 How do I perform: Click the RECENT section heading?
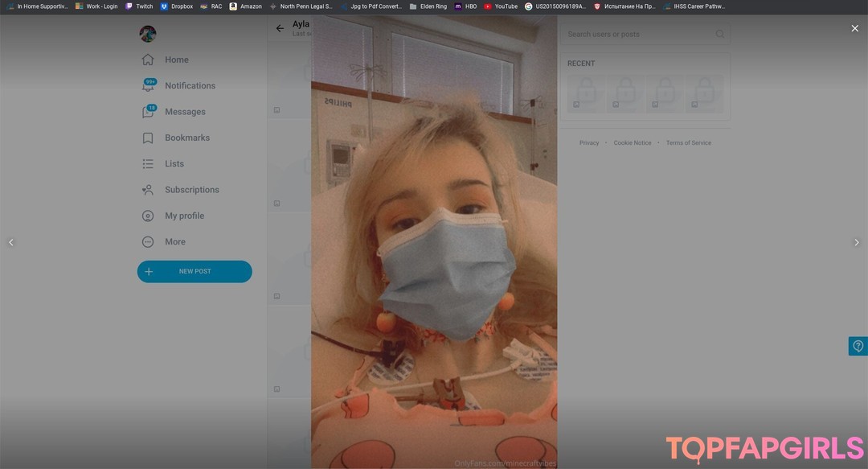[581, 64]
